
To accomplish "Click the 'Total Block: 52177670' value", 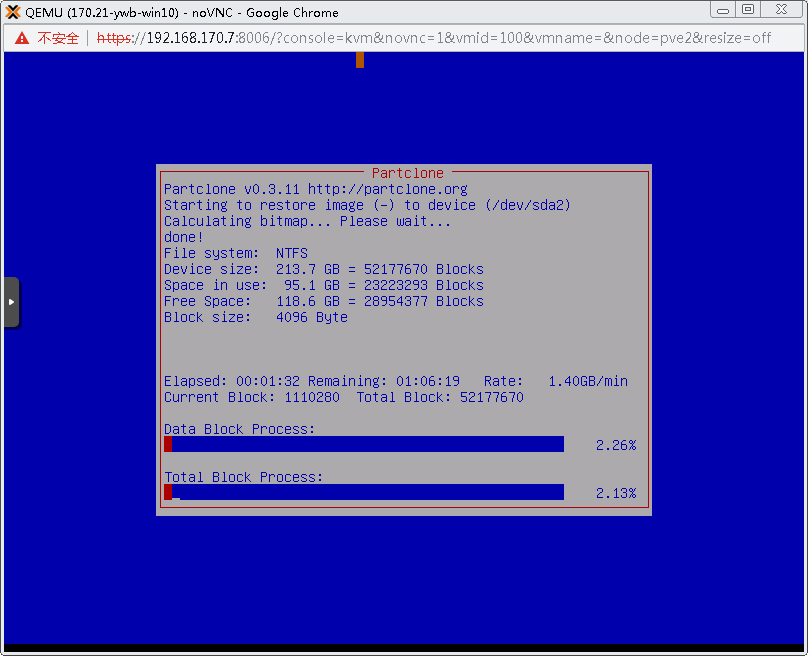I will point(440,397).
